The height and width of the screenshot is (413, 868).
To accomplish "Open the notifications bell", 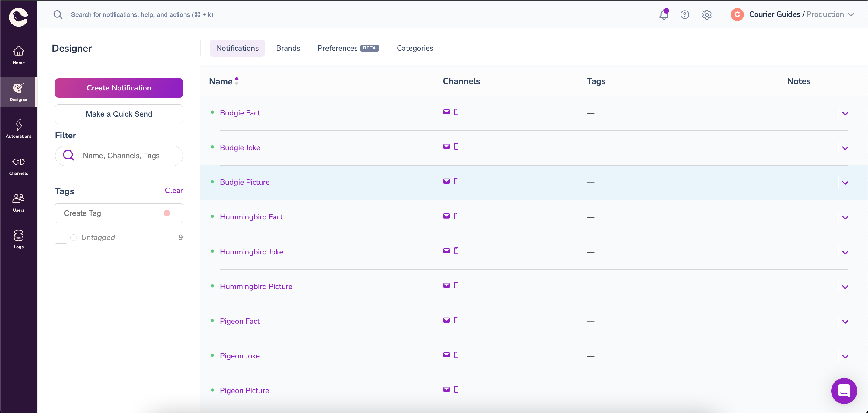I will 664,14.
